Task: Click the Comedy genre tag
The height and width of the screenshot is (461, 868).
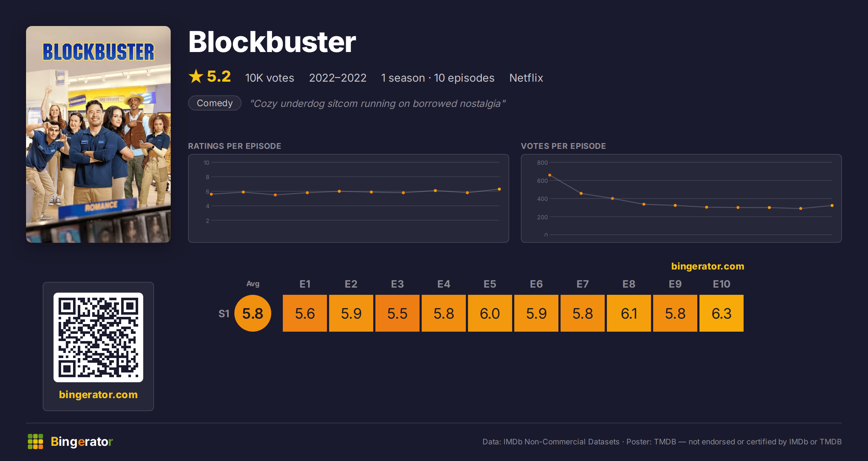Action: click(215, 103)
